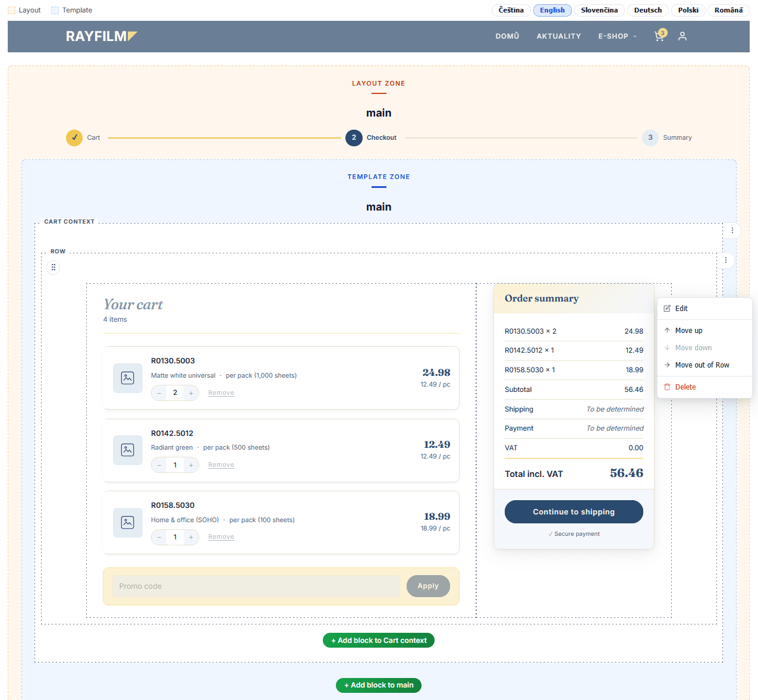Toggle the Template zone legend
This screenshot has height=700, width=758.
[x=72, y=10]
